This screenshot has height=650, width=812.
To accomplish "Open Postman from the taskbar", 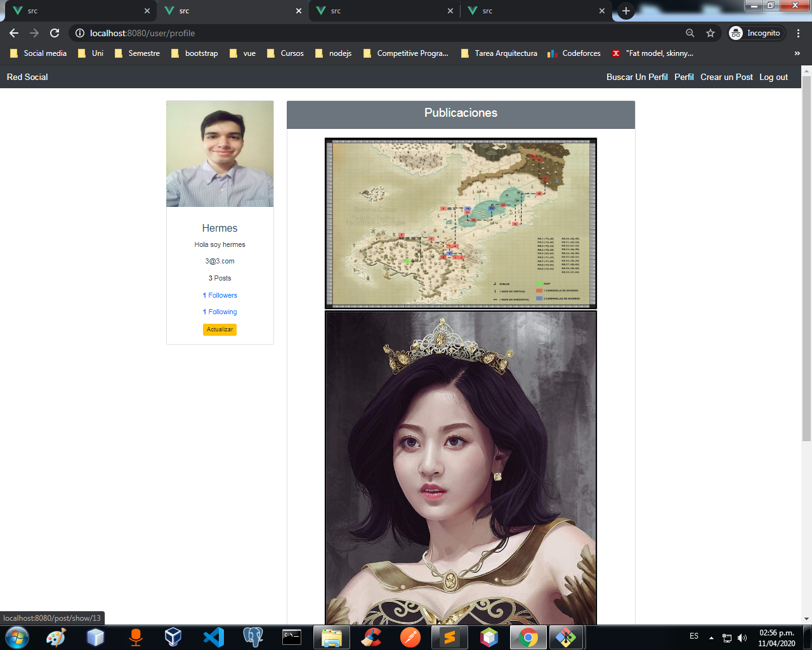I will pyautogui.click(x=410, y=637).
